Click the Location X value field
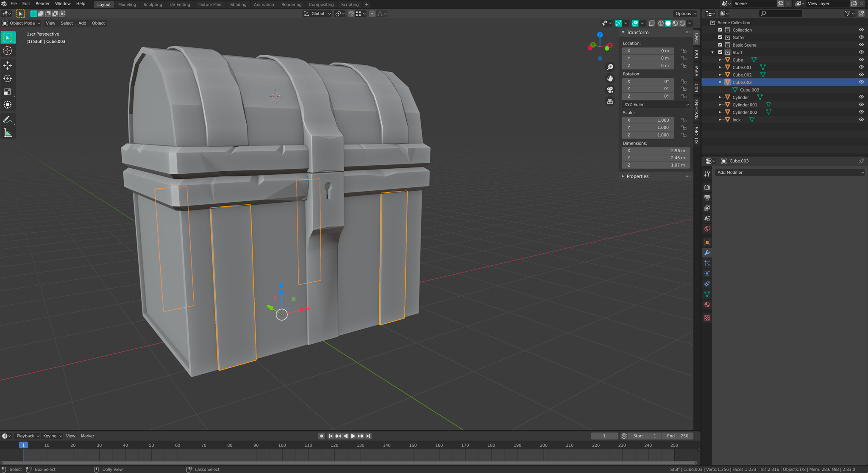Screen dimensions: 868x473 [x=648, y=51]
